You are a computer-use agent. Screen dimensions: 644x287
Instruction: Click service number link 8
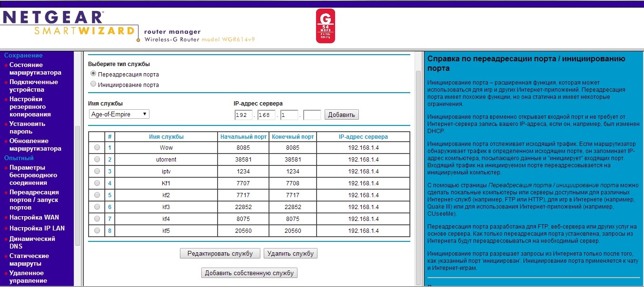pos(109,231)
